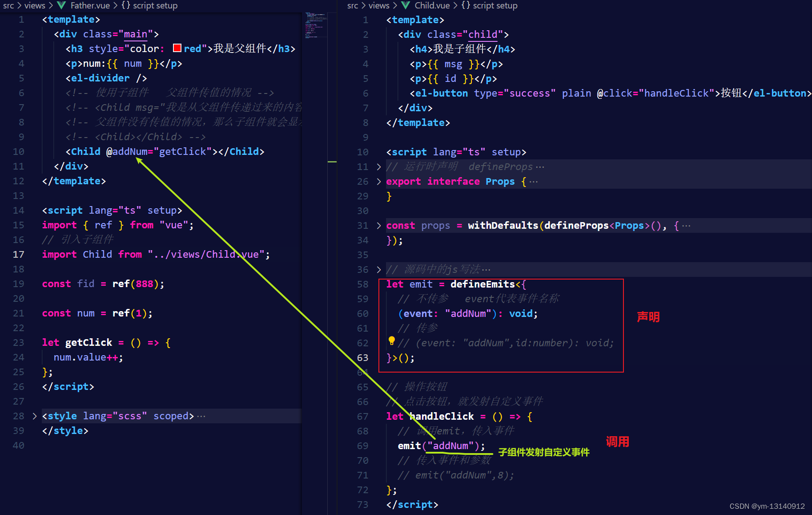
Task: Click lang="scss" in the style tag
Action: tap(115, 416)
